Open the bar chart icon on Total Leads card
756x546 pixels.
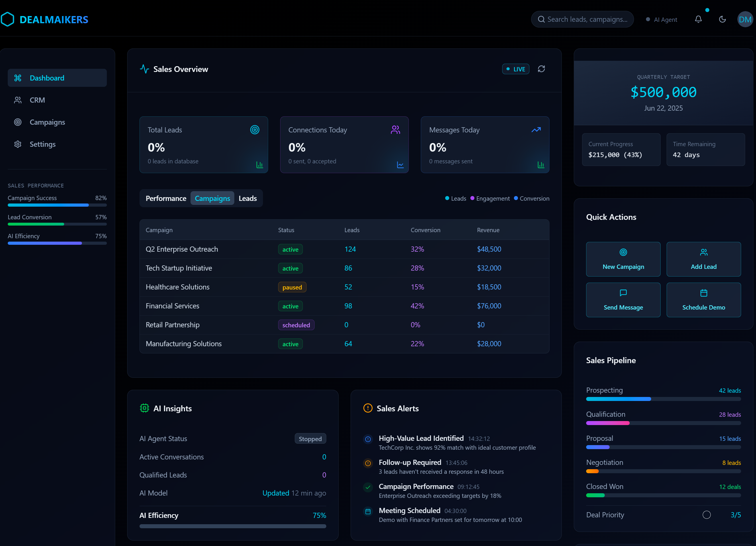click(x=260, y=165)
